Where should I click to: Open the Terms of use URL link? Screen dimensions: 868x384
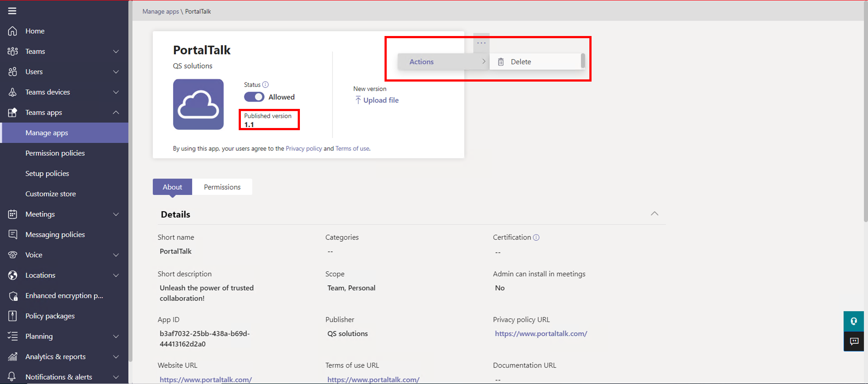tap(373, 380)
